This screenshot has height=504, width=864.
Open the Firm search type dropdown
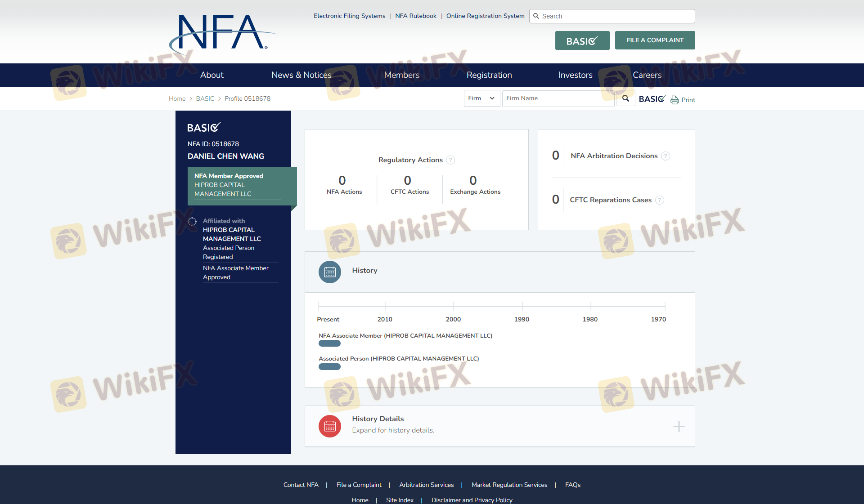[481, 98]
